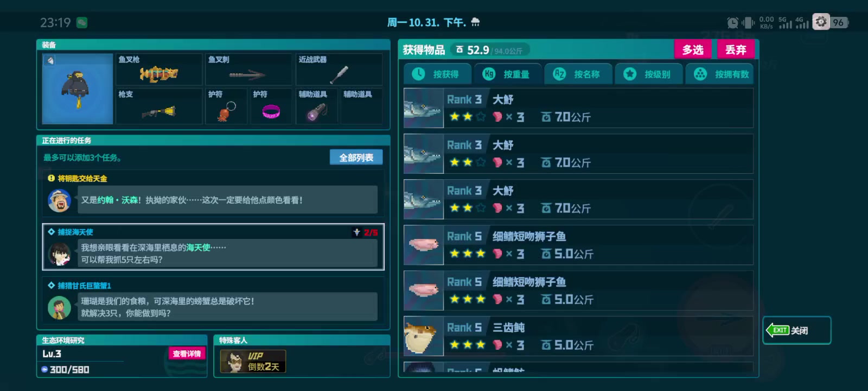868x391 pixels.
Task: Open the flashlight auxiliary tool slot
Action: pyautogui.click(x=317, y=106)
